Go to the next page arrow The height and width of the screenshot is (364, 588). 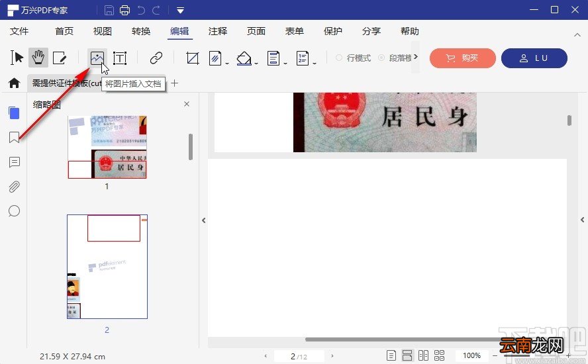click(332, 356)
